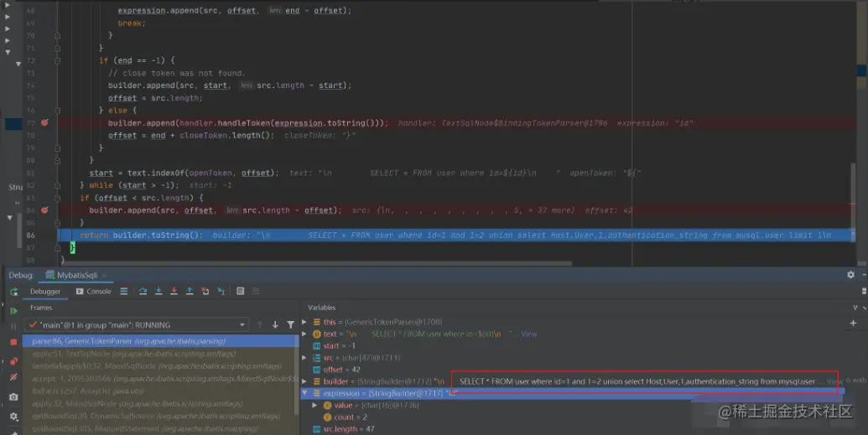Open the View Breakpoints dialog icon
Image resolution: width=868 pixels, height=435 pixels.
tap(14, 361)
